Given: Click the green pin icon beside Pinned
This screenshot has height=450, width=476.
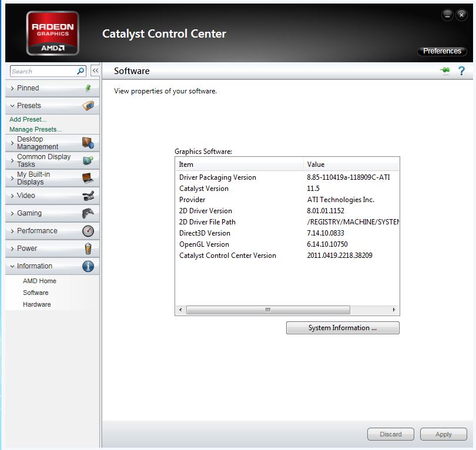Looking at the screenshot, I should pos(88,88).
